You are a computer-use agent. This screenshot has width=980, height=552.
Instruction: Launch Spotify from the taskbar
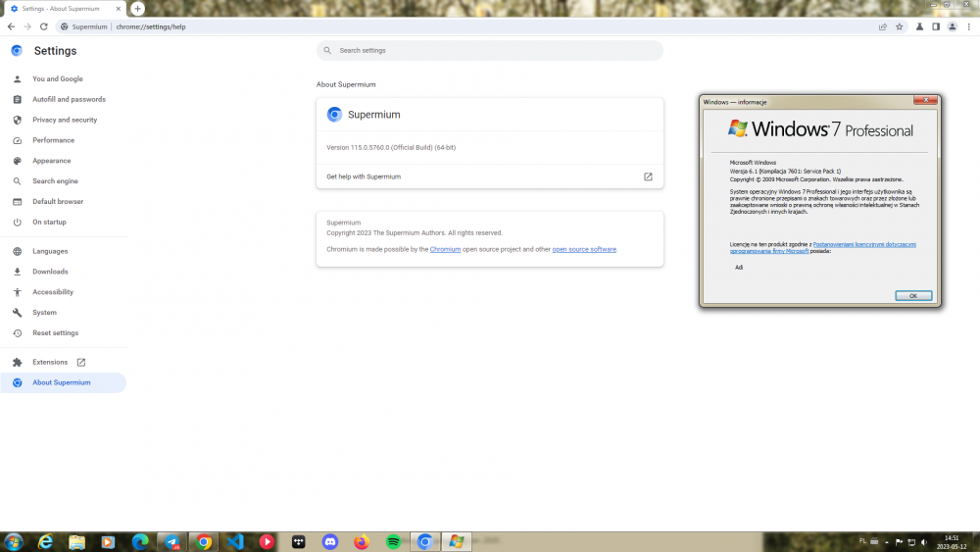coord(393,541)
